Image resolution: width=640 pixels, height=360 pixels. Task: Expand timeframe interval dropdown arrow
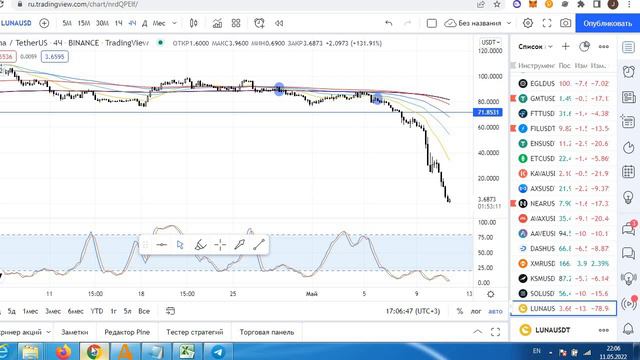click(x=174, y=23)
